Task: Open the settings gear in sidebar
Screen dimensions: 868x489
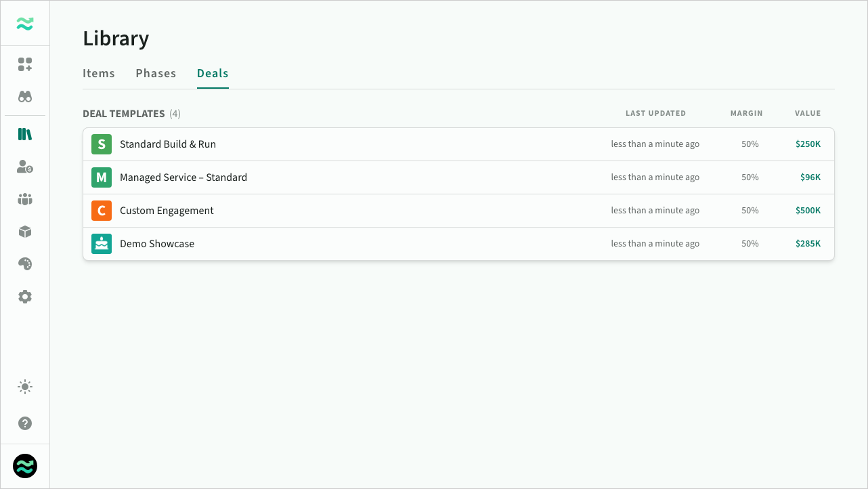Action: coord(25,297)
